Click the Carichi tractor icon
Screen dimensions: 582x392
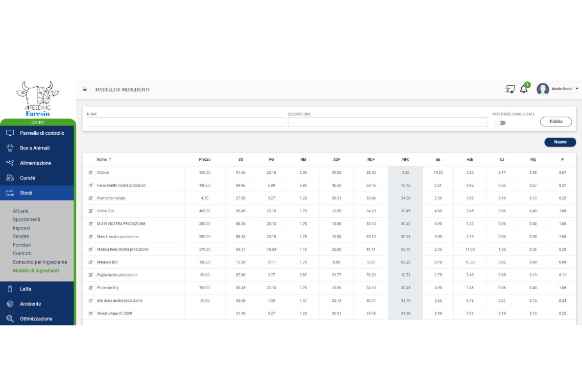tap(10, 178)
